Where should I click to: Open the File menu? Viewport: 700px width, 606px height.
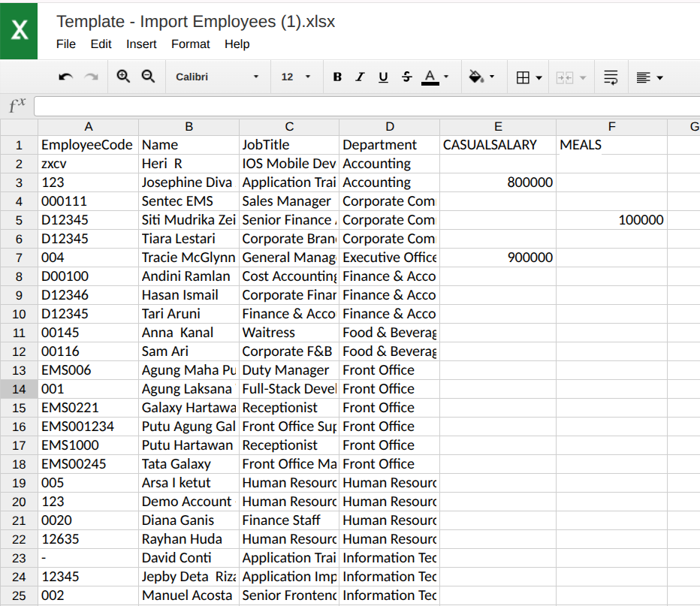pyautogui.click(x=65, y=44)
